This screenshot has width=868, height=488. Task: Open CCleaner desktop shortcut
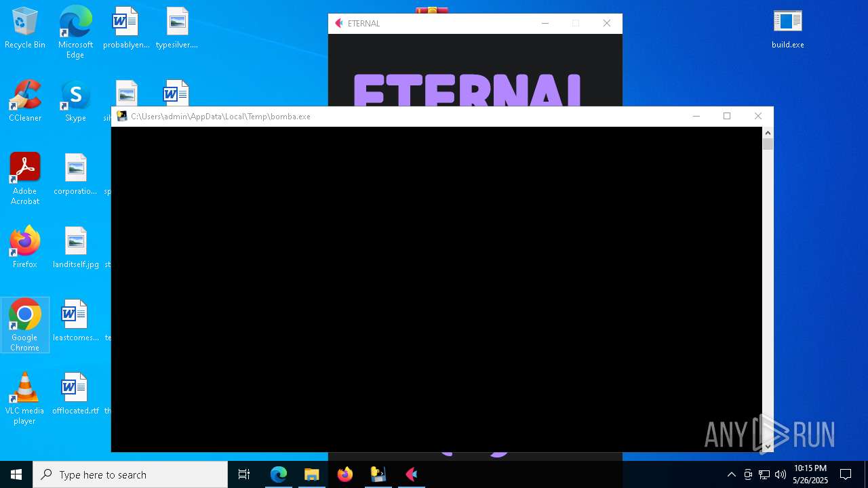pos(25,102)
